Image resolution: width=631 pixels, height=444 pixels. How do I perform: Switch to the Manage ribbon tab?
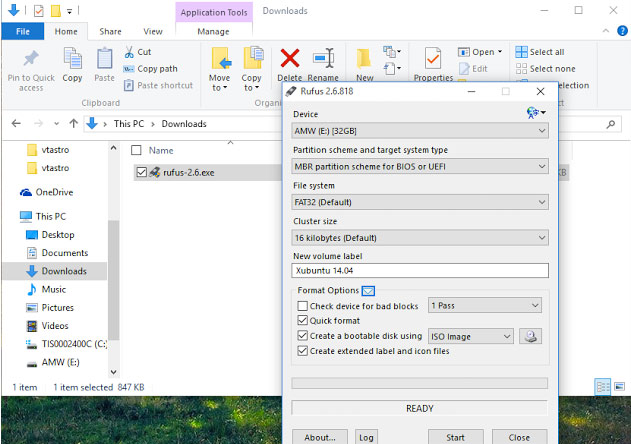(213, 31)
